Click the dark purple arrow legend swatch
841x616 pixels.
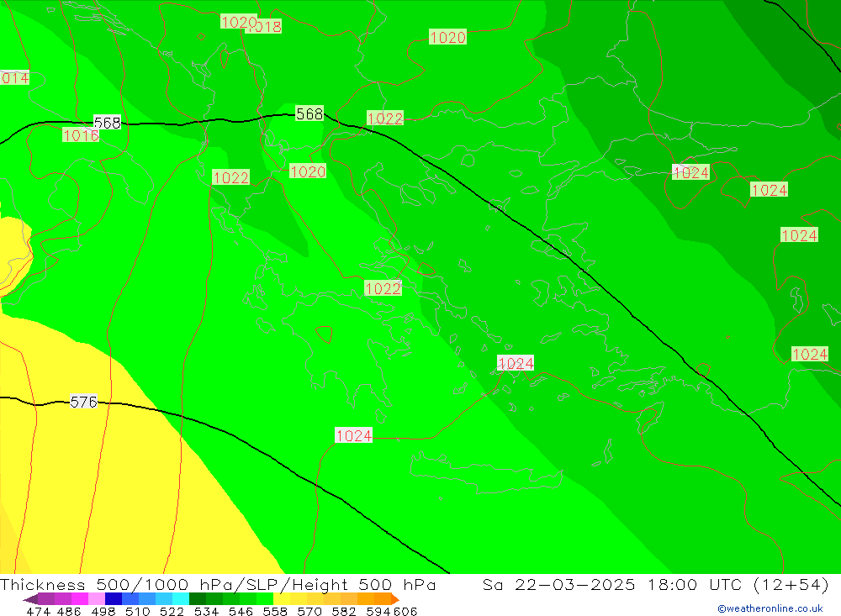pyautogui.click(x=30, y=599)
